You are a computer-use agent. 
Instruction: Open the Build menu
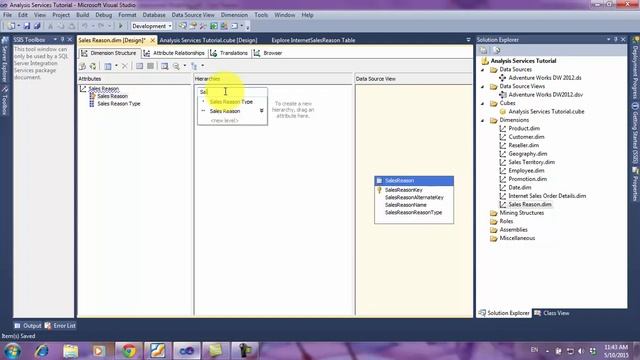click(82, 15)
